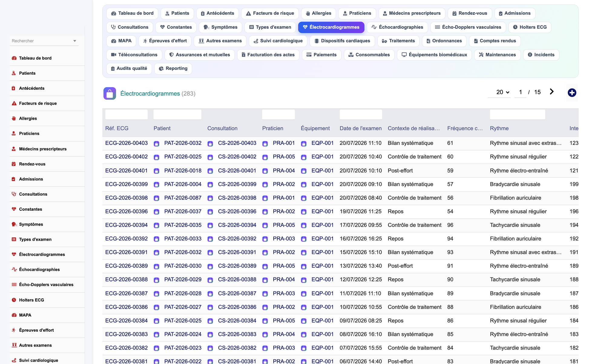This screenshot has height=364, width=589.
Task: Open patient link PAT-2026-0025 in ECG-2026-00402 row
Action: click(x=183, y=157)
